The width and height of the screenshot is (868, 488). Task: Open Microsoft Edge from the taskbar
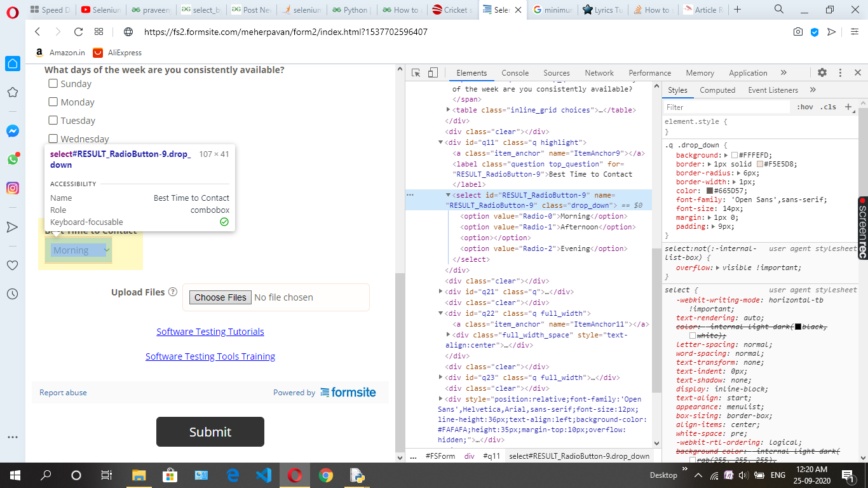tap(233, 475)
